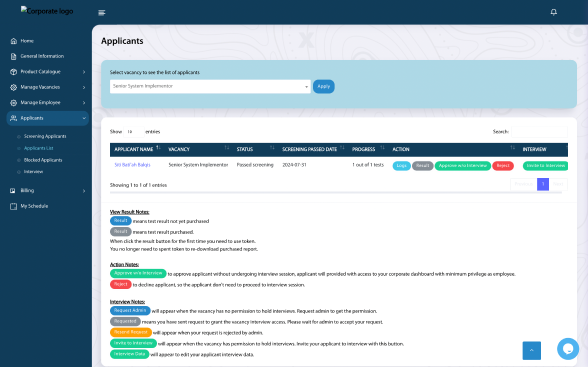Click Approve w/o Interview in applicant row
Viewport: 588px width, 367px height.
(462, 166)
